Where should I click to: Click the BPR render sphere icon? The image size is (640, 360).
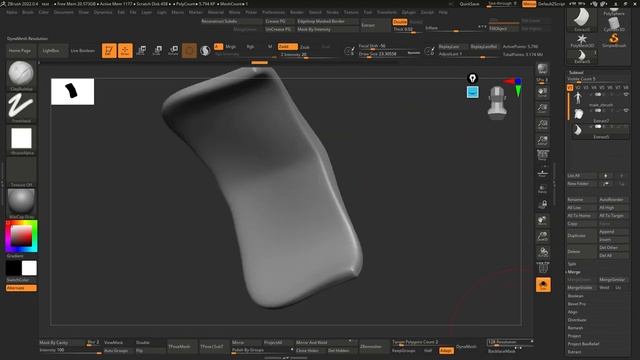pos(542,69)
